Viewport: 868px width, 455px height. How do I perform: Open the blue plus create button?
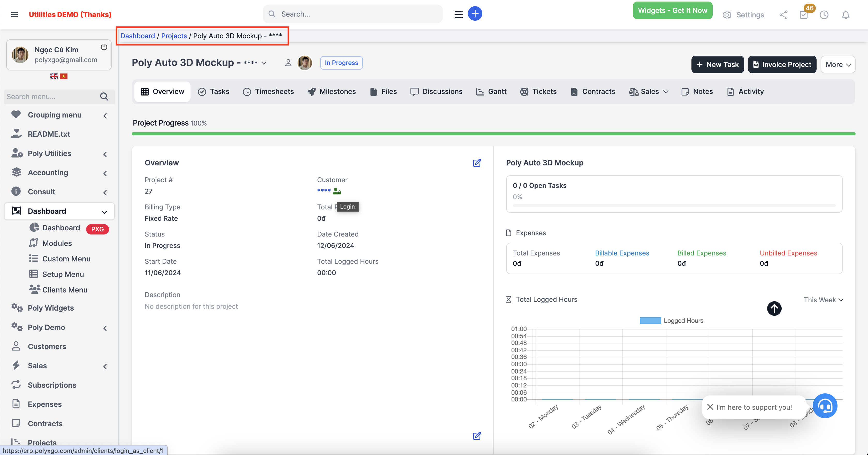475,13
